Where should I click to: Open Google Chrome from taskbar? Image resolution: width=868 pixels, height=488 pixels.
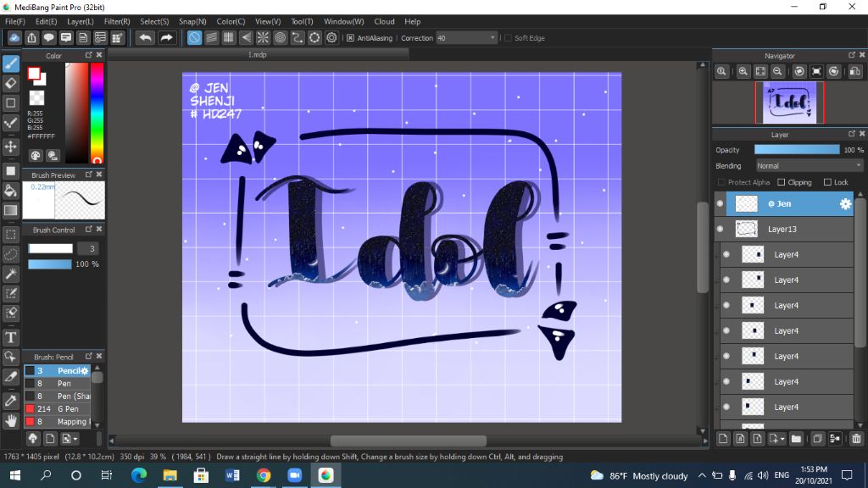click(x=264, y=475)
